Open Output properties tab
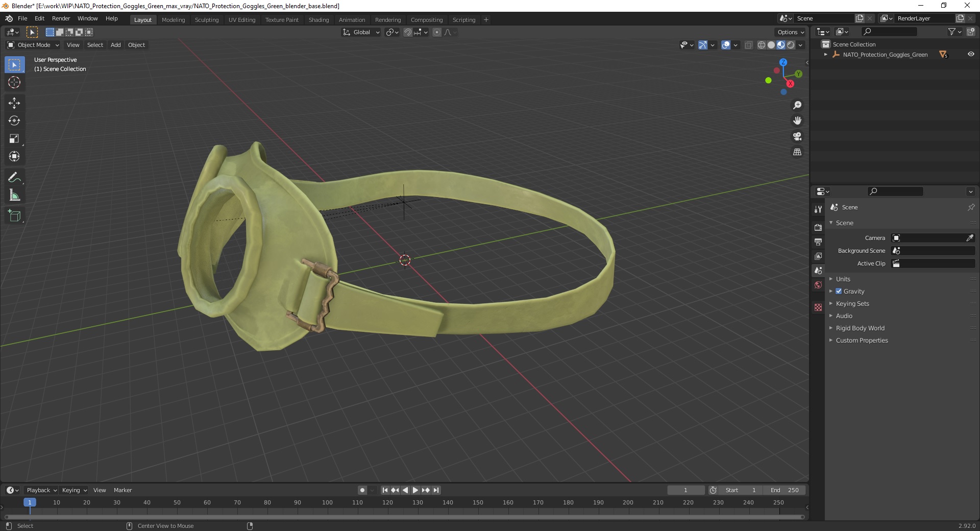Viewport: 980px width, 531px height. [818, 242]
